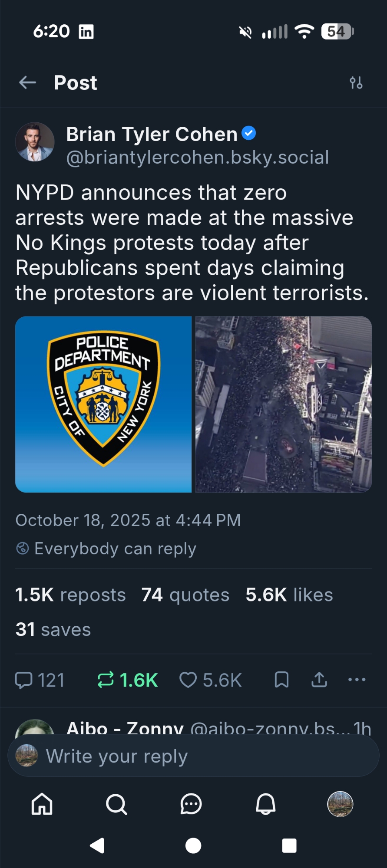This screenshot has width=387, height=868.
Task: Open thread preferences settings icon
Action: pos(356,82)
